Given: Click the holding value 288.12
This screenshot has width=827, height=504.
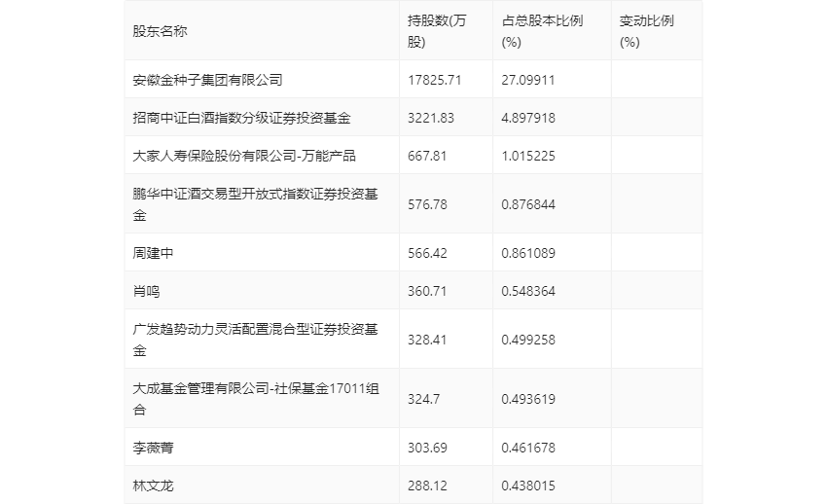Looking at the screenshot, I should pos(427,486).
